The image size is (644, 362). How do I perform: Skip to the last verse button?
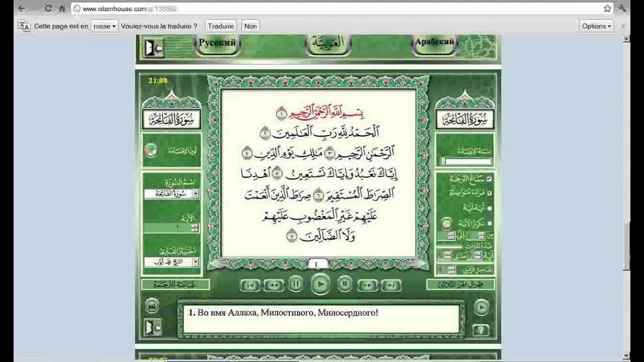pyautogui.click(x=391, y=285)
